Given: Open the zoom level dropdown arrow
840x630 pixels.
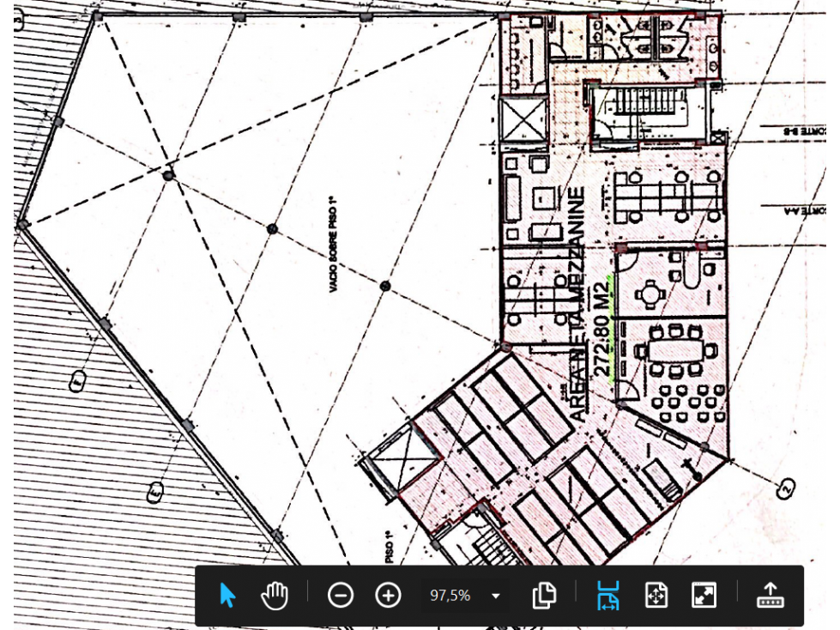Looking at the screenshot, I should (496, 596).
